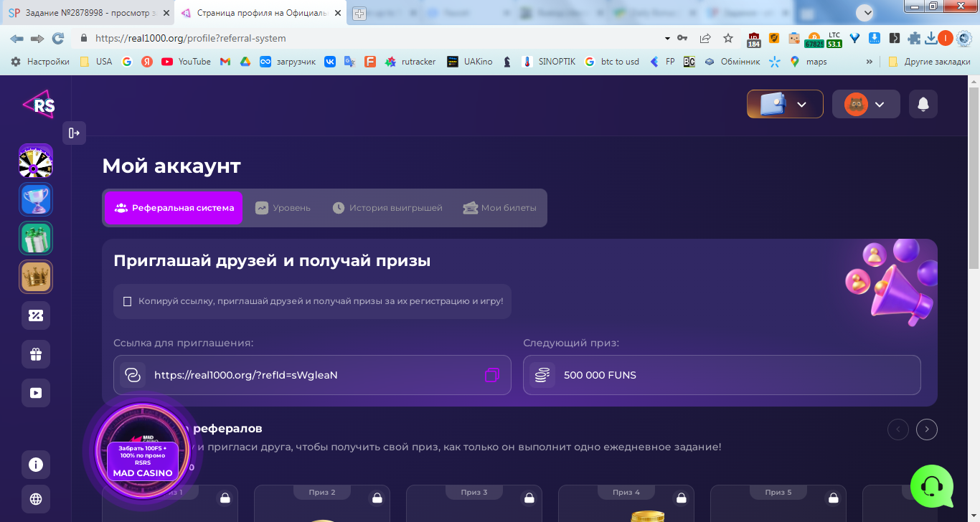This screenshot has height=522, width=980.
Task: Click the lock on the Приз 2 card
Action: click(377, 498)
